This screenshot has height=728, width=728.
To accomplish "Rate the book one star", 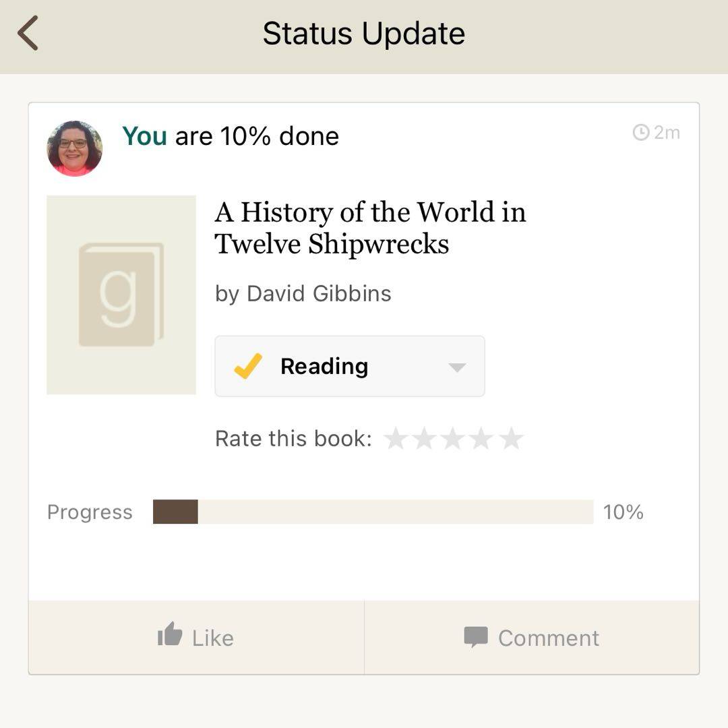I will (396, 439).
